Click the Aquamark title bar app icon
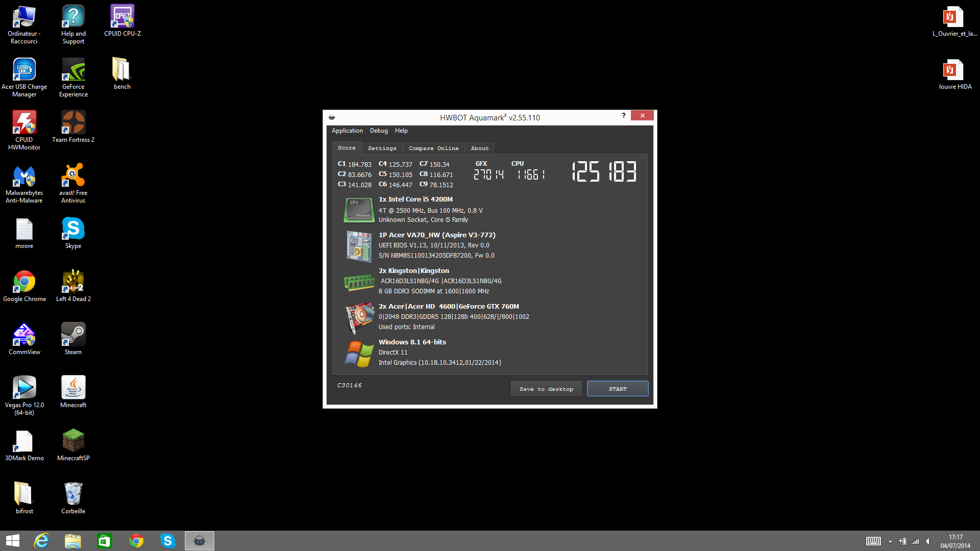980x551 pixels. point(332,117)
